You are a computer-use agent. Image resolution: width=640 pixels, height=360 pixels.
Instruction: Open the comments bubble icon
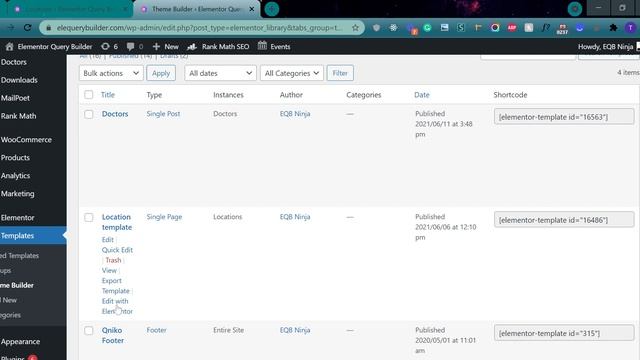pyautogui.click(x=130, y=47)
